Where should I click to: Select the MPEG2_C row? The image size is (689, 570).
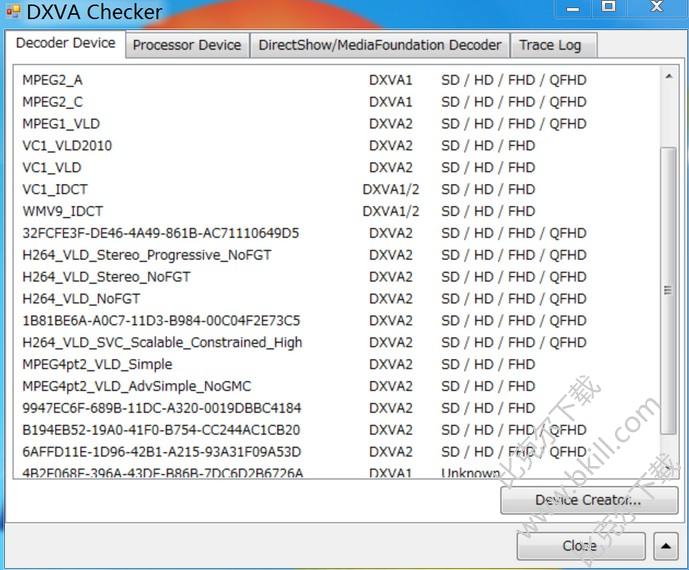[337, 102]
